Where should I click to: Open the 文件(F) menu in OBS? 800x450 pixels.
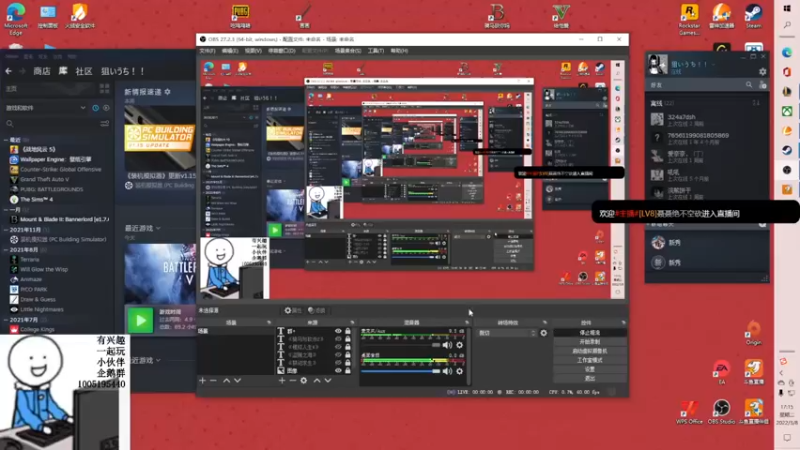click(x=207, y=51)
